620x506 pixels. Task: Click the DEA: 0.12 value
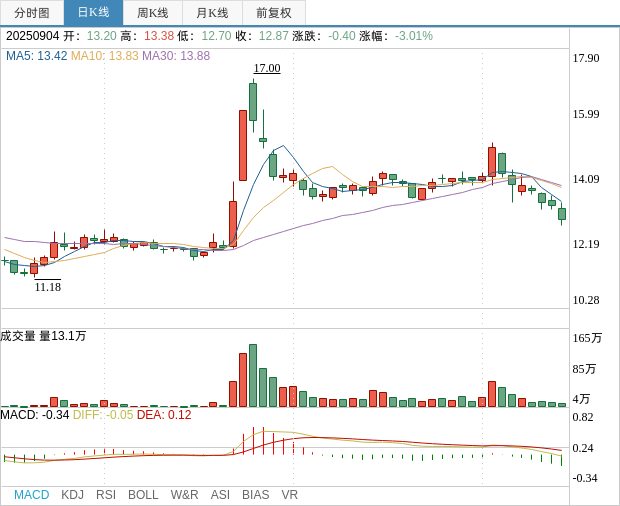[164, 415]
